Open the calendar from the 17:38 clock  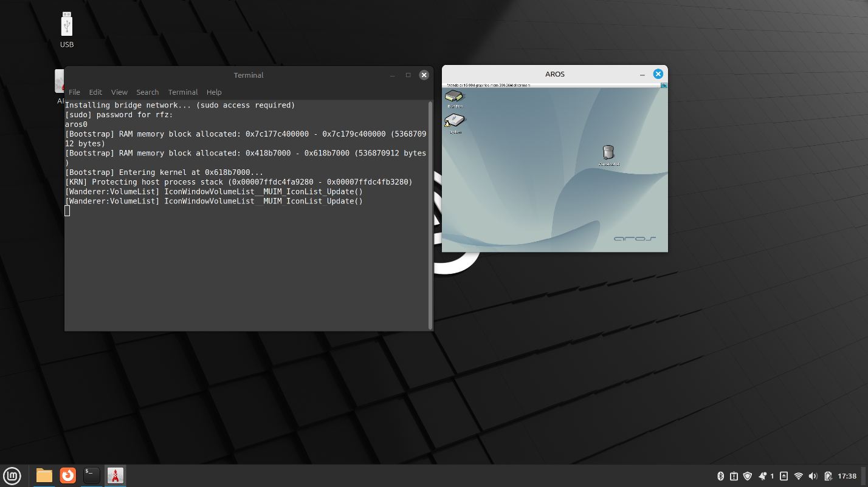[847, 476]
